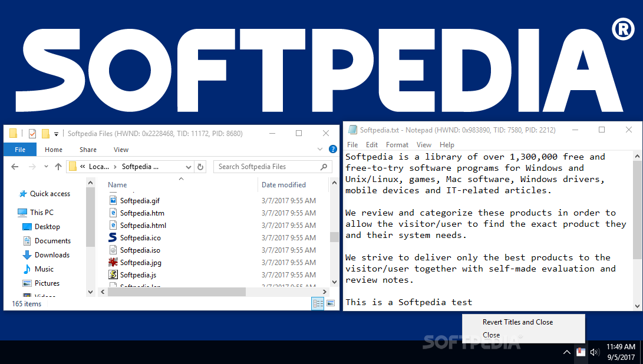The height and width of the screenshot is (364, 643).
Task: Click the file list horizontal scrollbar thumb
Action: click(x=176, y=292)
